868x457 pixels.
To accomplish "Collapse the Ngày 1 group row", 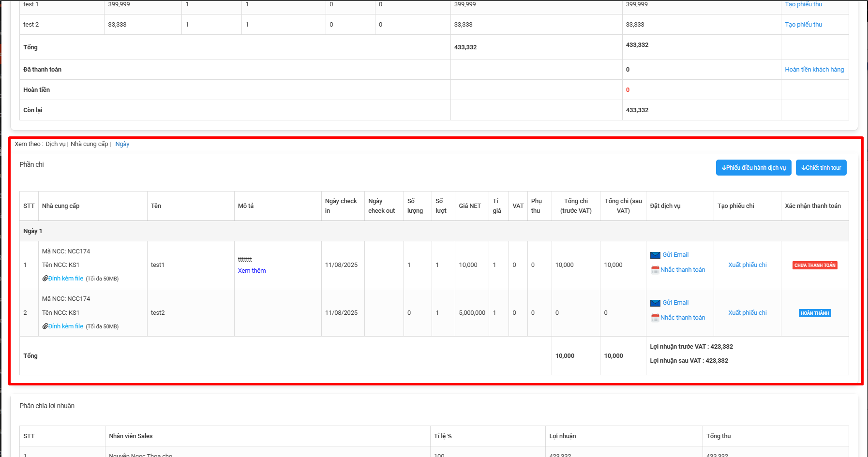I will pyautogui.click(x=33, y=231).
